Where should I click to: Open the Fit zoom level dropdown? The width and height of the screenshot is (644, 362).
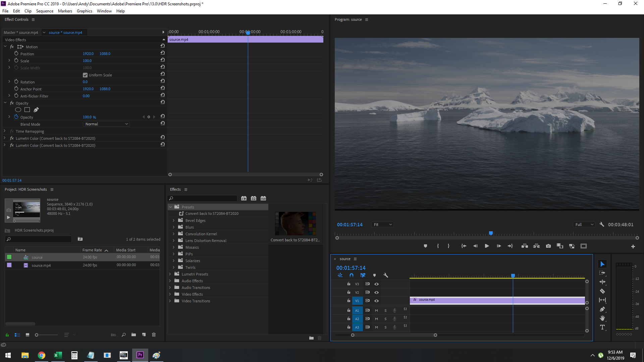(x=382, y=225)
